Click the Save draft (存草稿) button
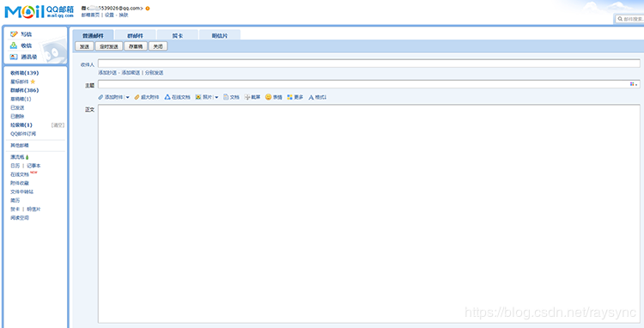Screen dimensions: 644x328 click(x=136, y=47)
